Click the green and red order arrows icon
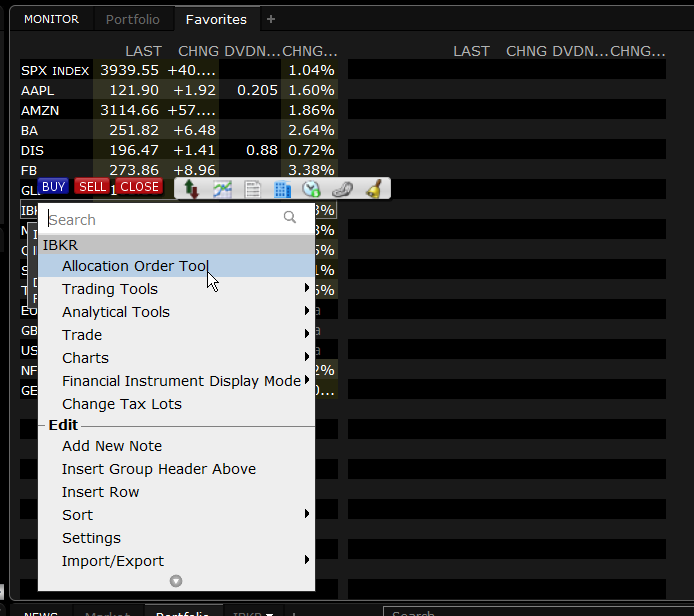Screen dimensions: 694x616 coord(191,189)
